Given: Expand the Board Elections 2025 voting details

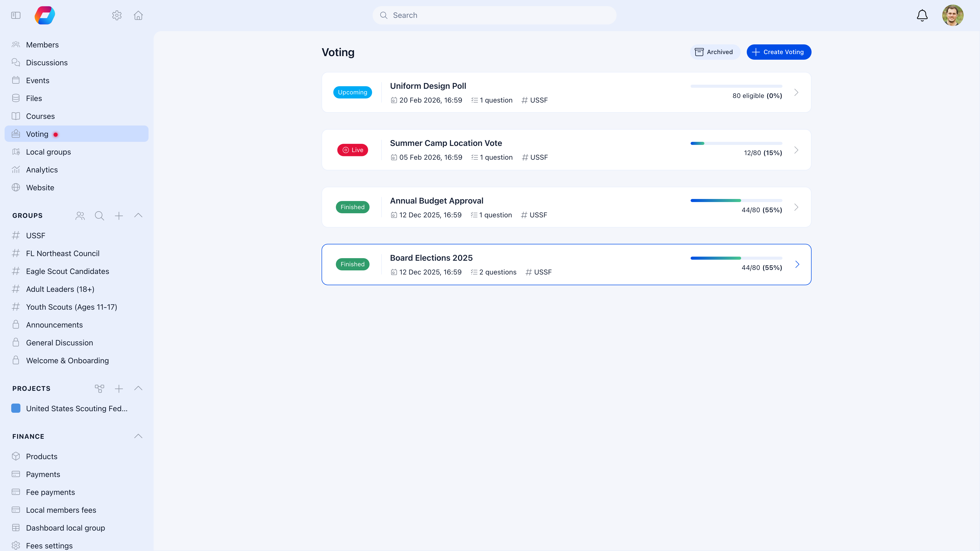Looking at the screenshot, I should [x=797, y=264].
